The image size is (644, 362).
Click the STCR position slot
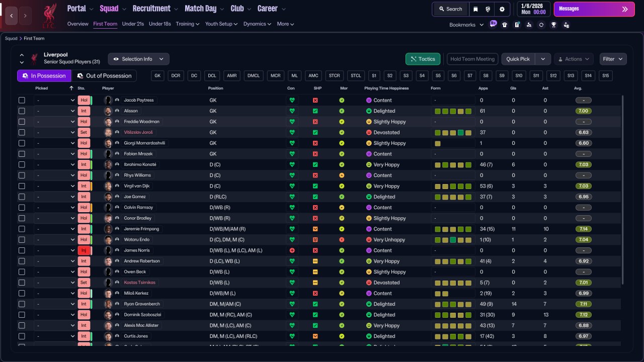point(334,75)
